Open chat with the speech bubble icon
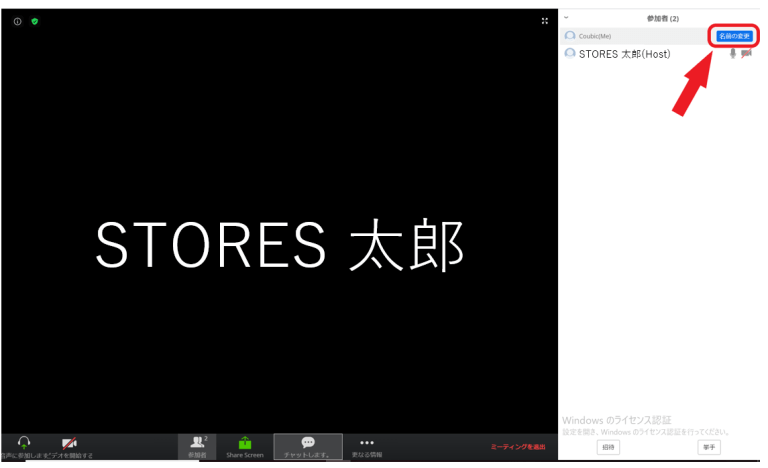This screenshot has height=468, width=768. click(x=308, y=443)
